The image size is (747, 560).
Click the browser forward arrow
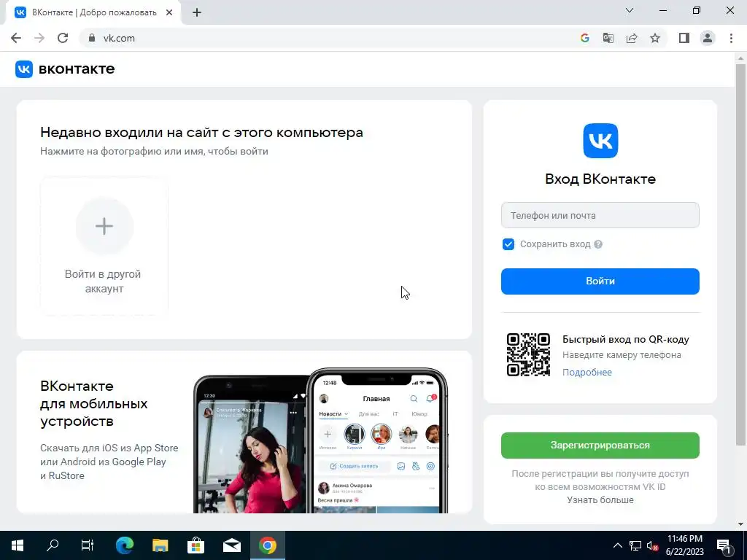[x=39, y=38]
